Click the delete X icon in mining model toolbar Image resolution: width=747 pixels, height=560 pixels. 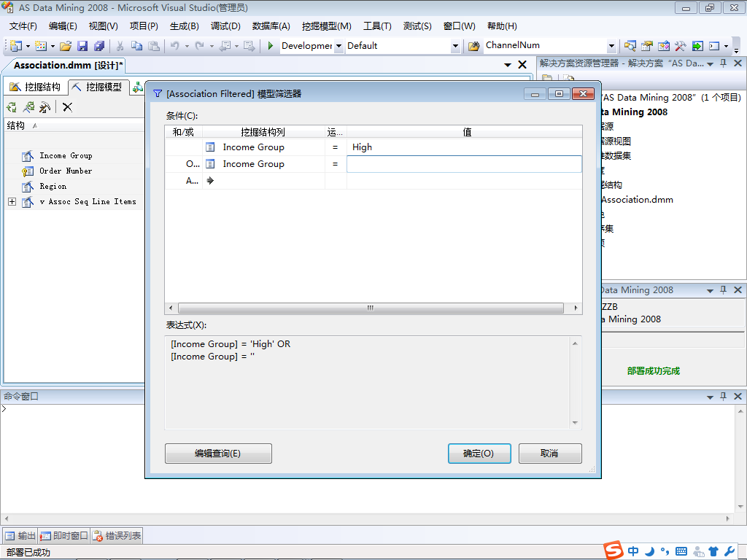(x=68, y=107)
